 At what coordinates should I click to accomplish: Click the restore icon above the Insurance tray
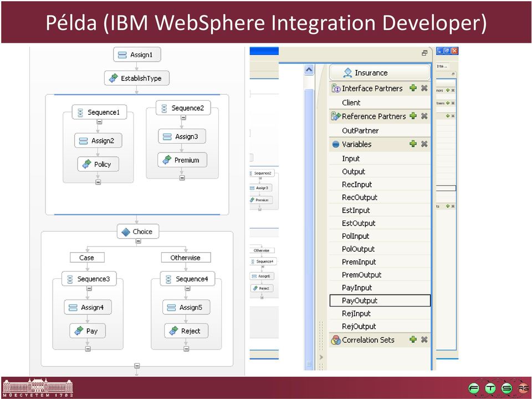(x=424, y=53)
